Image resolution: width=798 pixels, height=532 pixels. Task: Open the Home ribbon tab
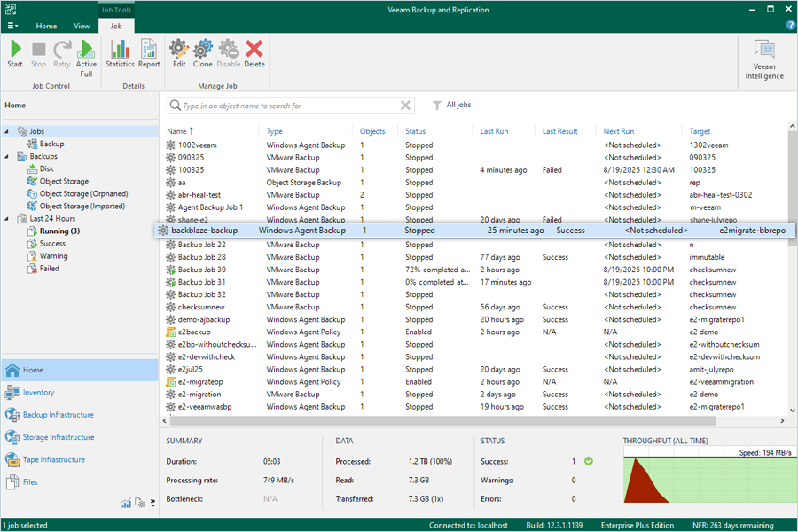[x=46, y=26]
